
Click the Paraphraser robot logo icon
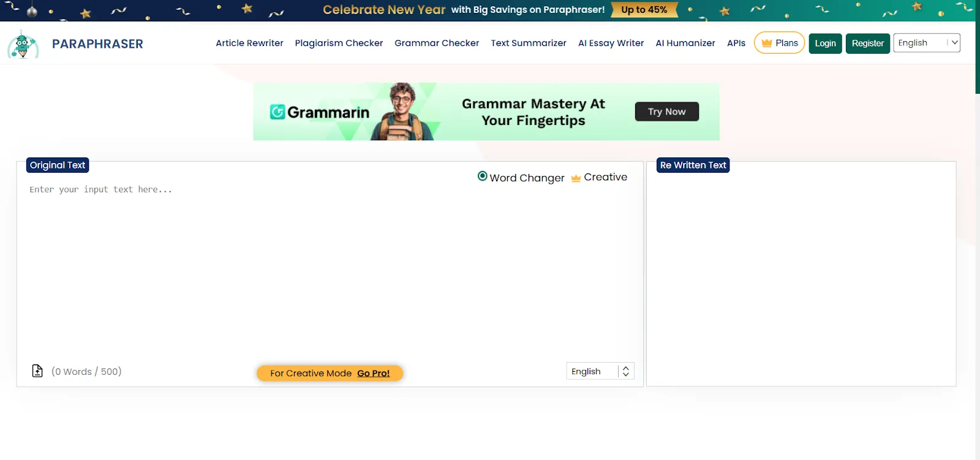point(23,44)
